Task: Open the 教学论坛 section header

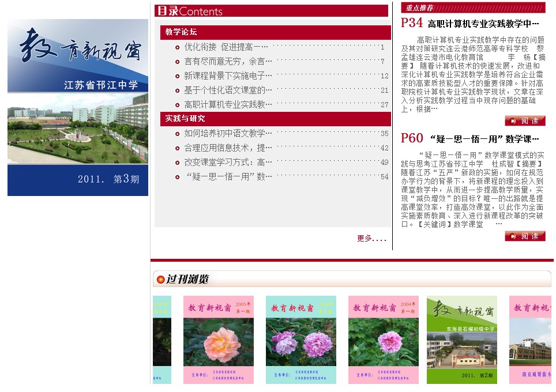Action: (x=181, y=32)
